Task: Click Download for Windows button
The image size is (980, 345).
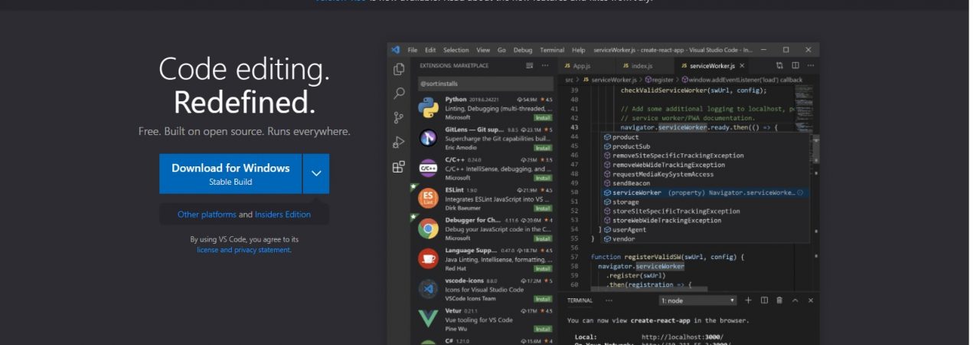Action: click(230, 174)
